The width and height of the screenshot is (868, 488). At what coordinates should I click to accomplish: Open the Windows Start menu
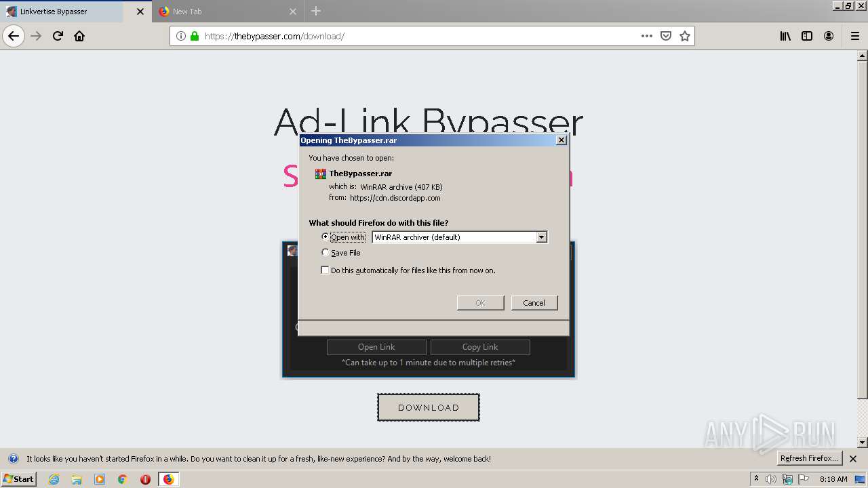(x=18, y=479)
